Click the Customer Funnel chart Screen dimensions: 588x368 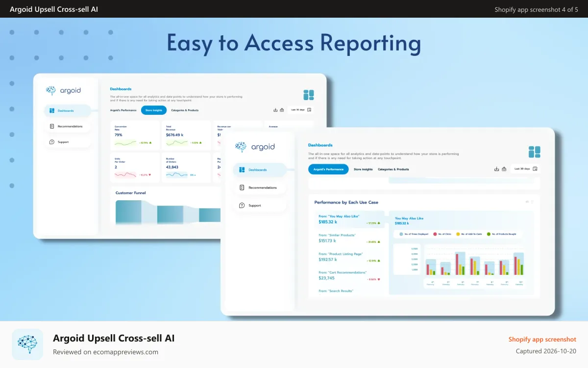click(x=168, y=212)
